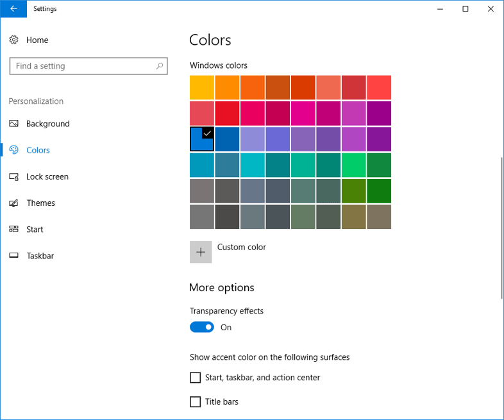This screenshot has height=420, width=504.
Task: Click the search magnifier icon
Action: click(160, 66)
